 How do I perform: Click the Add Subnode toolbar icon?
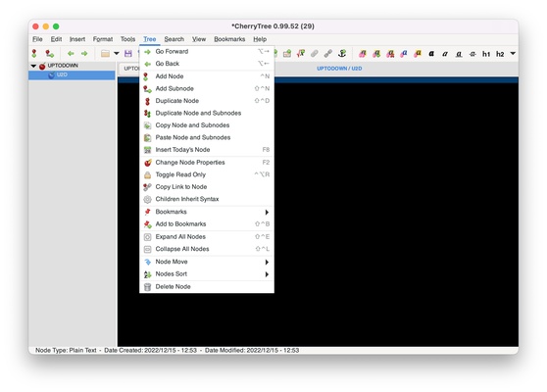click(x=50, y=53)
